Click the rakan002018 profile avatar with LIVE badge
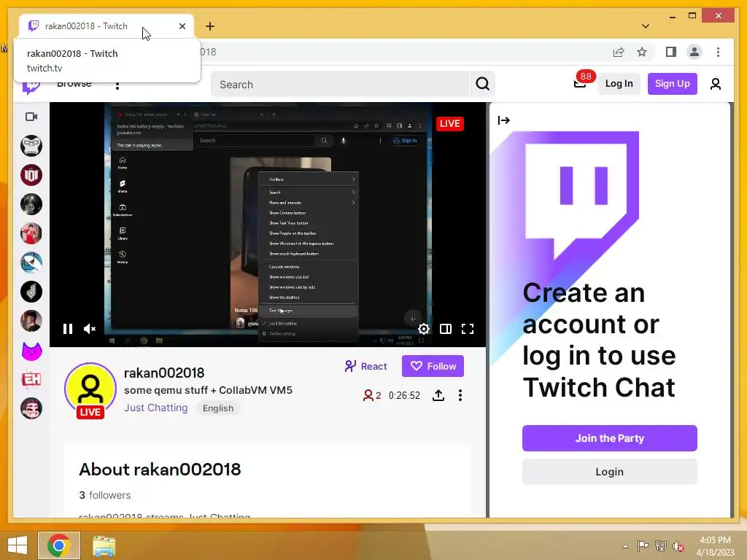 point(90,391)
